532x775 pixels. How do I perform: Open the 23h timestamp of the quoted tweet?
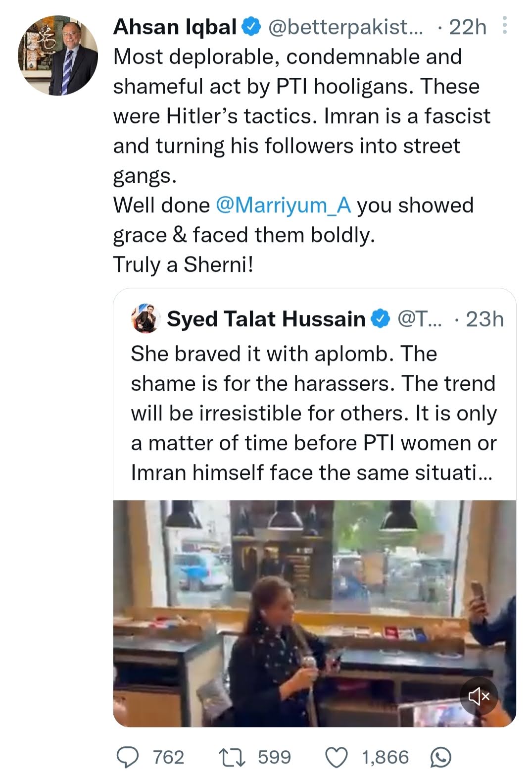click(x=484, y=319)
